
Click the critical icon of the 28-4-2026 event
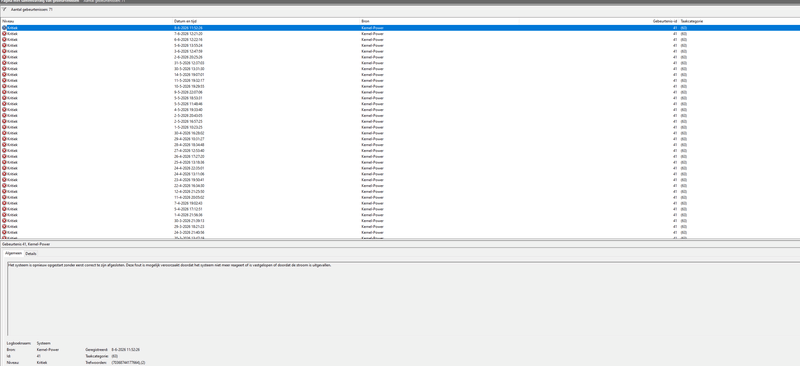coord(5,145)
